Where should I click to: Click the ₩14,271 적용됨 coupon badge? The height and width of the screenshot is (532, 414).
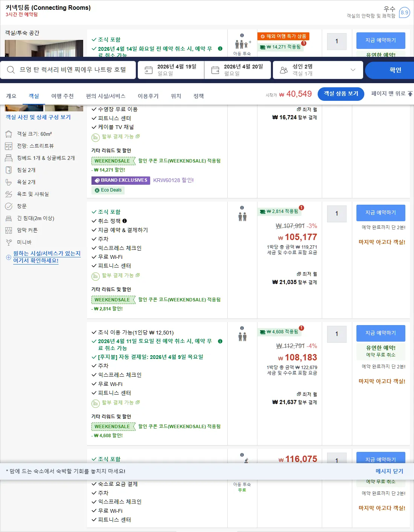[281, 47]
